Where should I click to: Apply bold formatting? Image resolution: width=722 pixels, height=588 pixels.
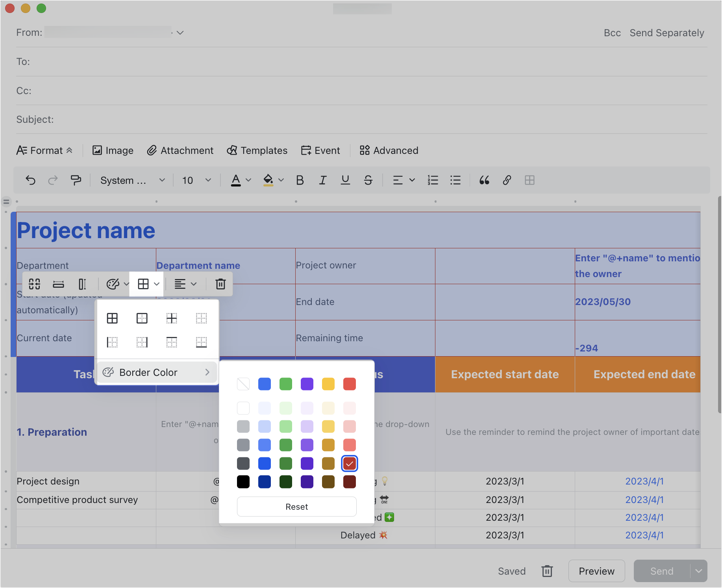click(300, 180)
